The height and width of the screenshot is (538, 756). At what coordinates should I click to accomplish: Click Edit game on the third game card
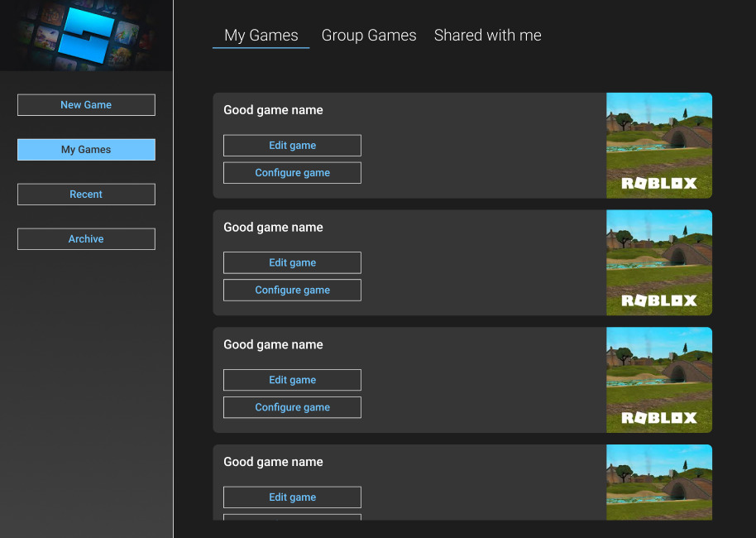292,380
